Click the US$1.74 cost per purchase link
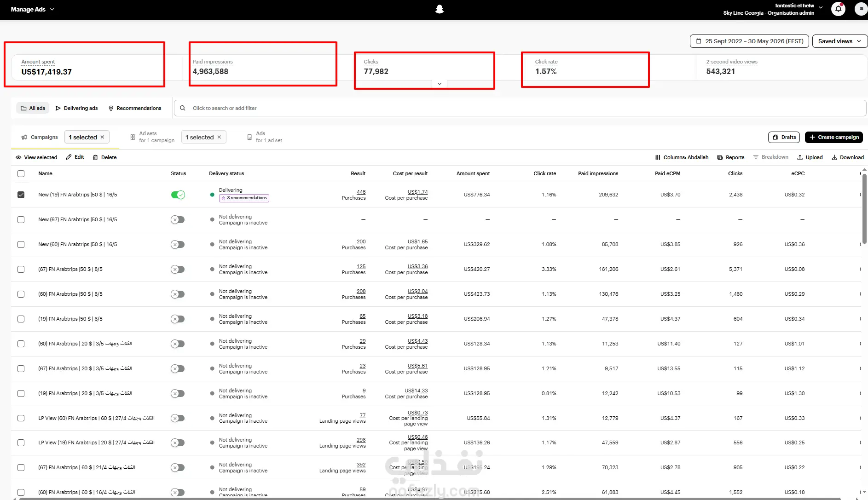The width and height of the screenshot is (868, 500). [417, 192]
